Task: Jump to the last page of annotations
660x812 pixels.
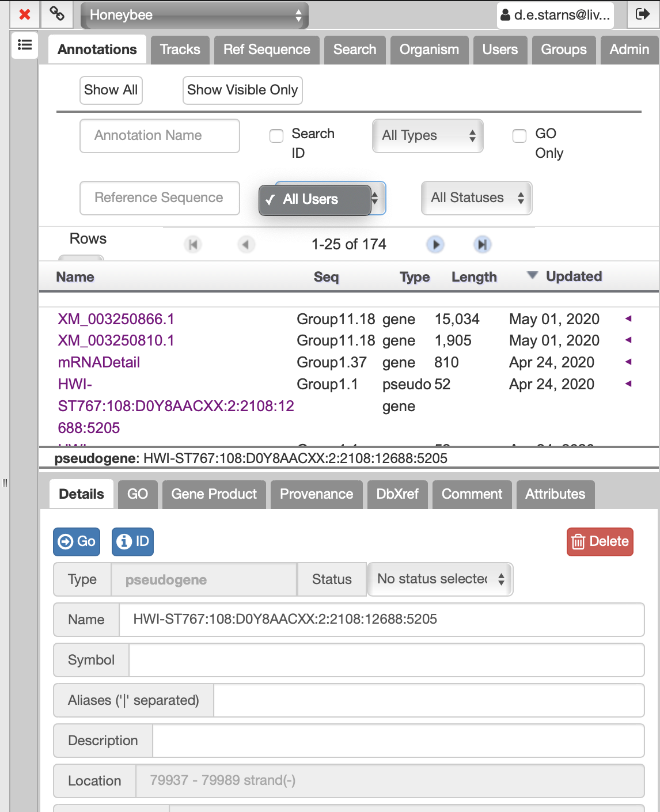Action: [483, 244]
